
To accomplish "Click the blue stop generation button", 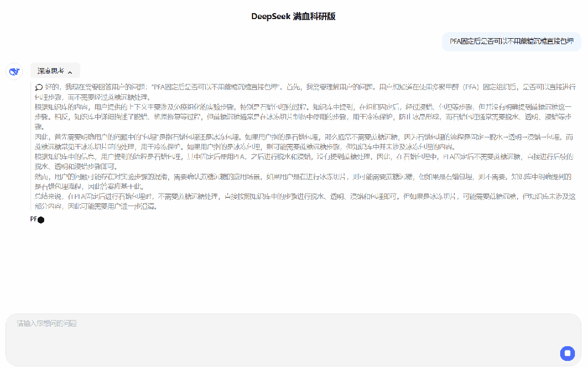I will point(567,353).
